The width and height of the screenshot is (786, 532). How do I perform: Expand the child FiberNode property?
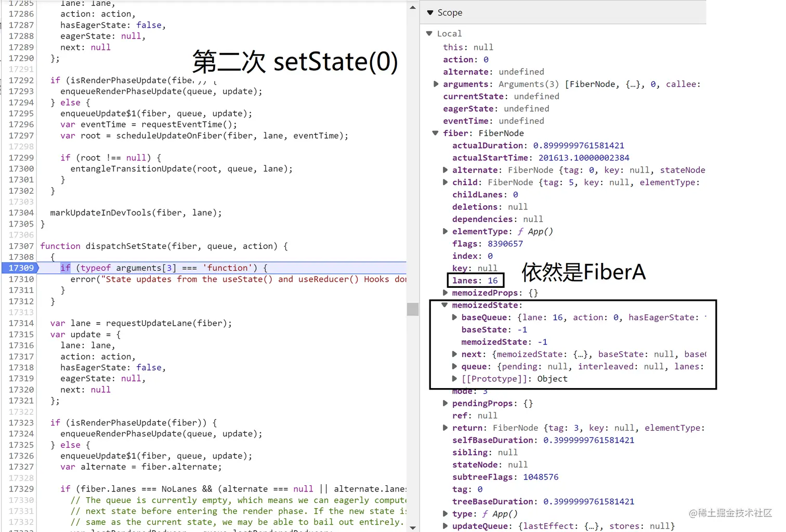pyautogui.click(x=445, y=182)
